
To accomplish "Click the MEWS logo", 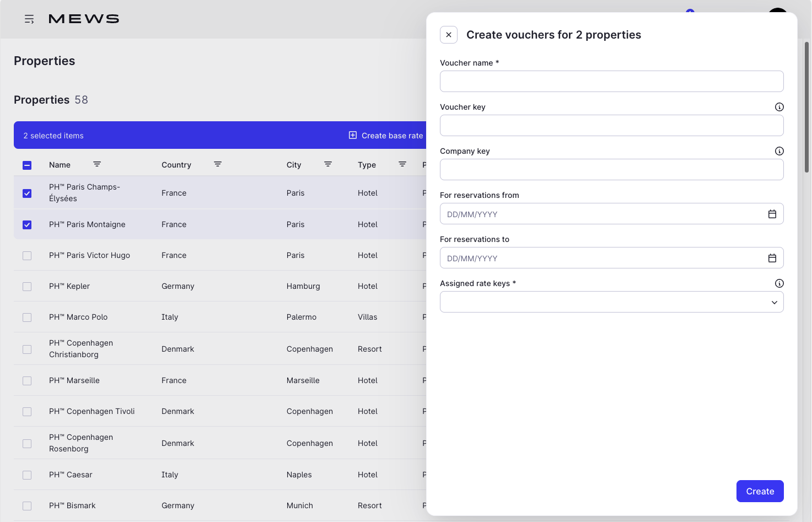I will tap(84, 19).
